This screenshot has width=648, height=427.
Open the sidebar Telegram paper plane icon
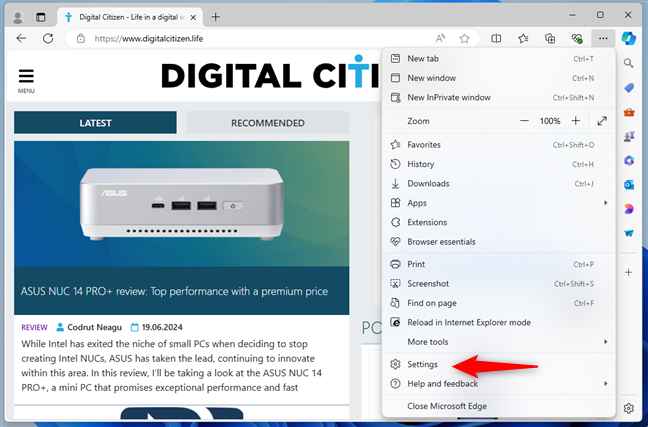point(629,233)
